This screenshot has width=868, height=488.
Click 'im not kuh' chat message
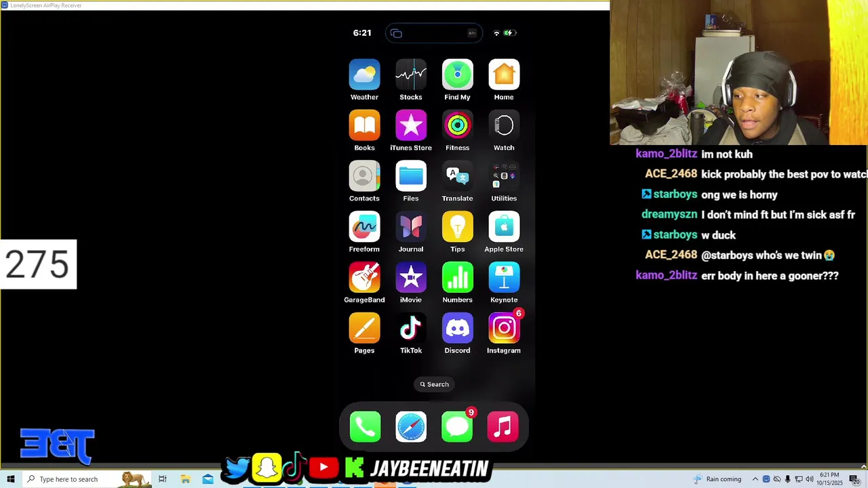tap(727, 154)
